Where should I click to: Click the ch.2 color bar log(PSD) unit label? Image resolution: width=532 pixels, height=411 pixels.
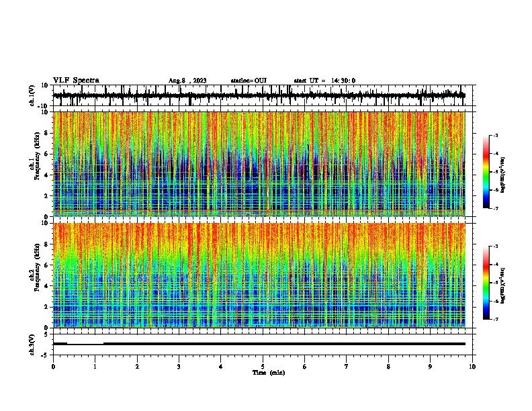[503, 285]
